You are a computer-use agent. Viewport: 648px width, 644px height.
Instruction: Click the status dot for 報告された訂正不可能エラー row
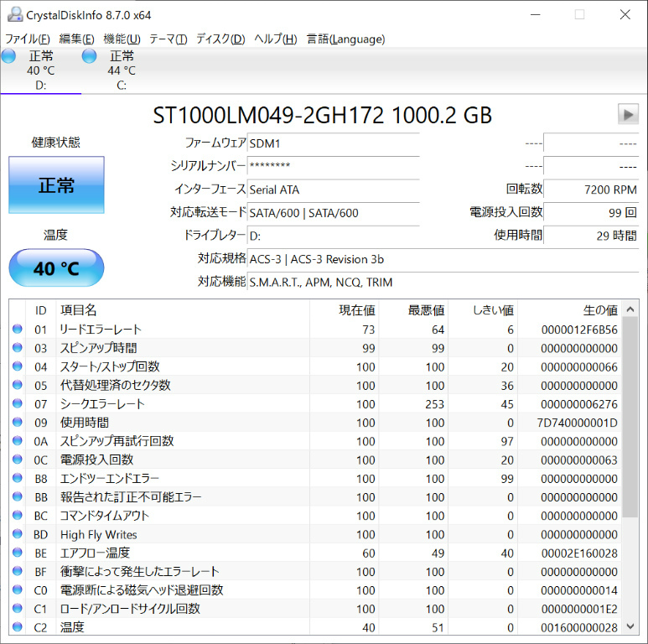[x=18, y=496]
